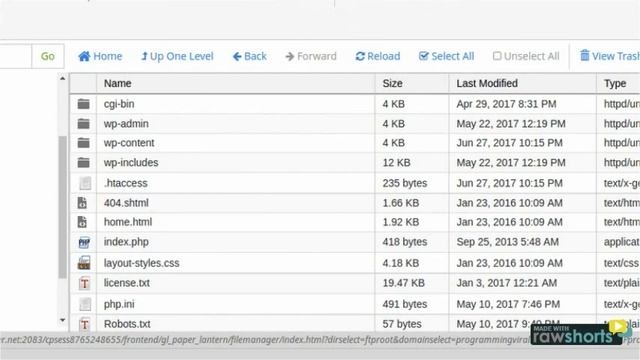Image resolution: width=640 pixels, height=360 pixels.
Task: Click the license.txt text file icon
Action: [x=84, y=283]
